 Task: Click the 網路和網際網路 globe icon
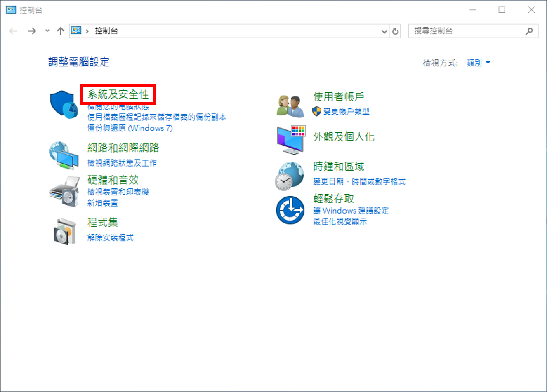tap(64, 155)
